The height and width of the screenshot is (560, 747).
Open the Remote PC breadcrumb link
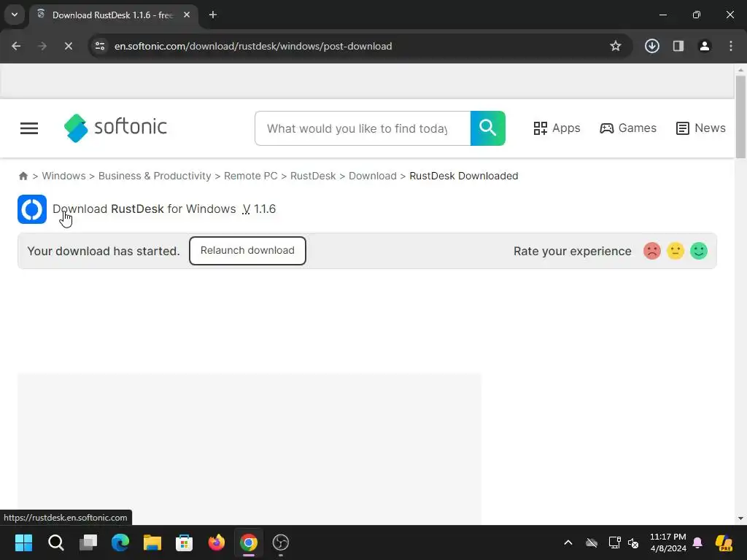tap(251, 176)
